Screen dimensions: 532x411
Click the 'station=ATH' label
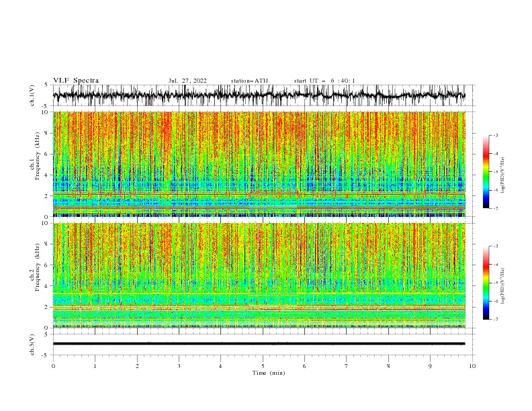(x=249, y=81)
